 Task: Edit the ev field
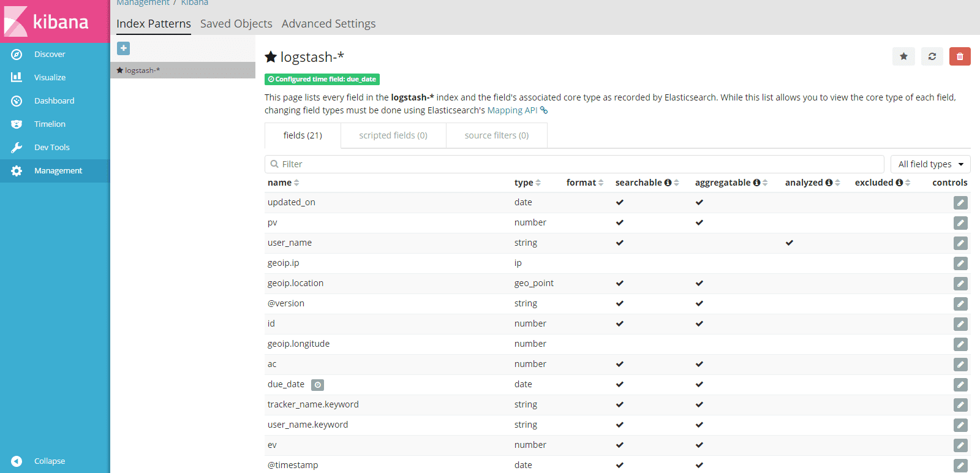[x=960, y=445]
